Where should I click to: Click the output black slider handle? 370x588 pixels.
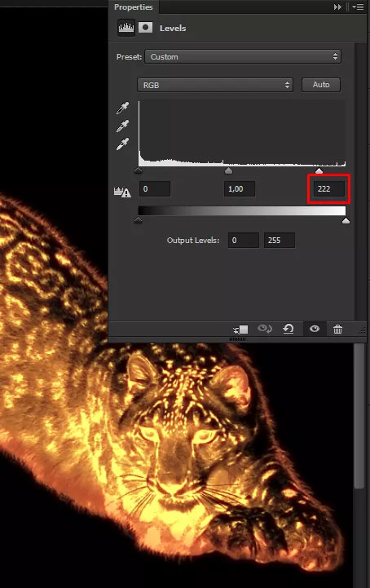click(x=139, y=220)
